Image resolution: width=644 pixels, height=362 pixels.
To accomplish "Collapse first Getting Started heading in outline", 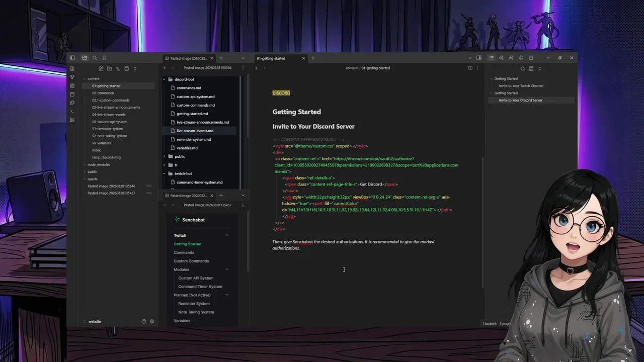I will (491, 78).
